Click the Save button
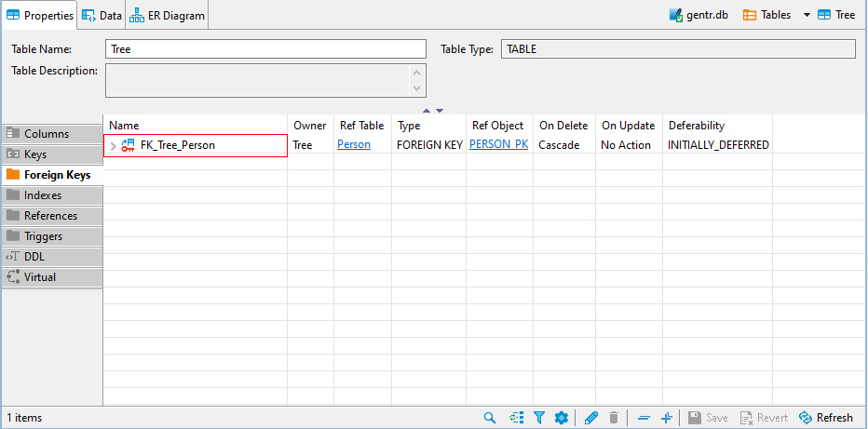Screen dimensions: 868x429 [x=708, y=418]
